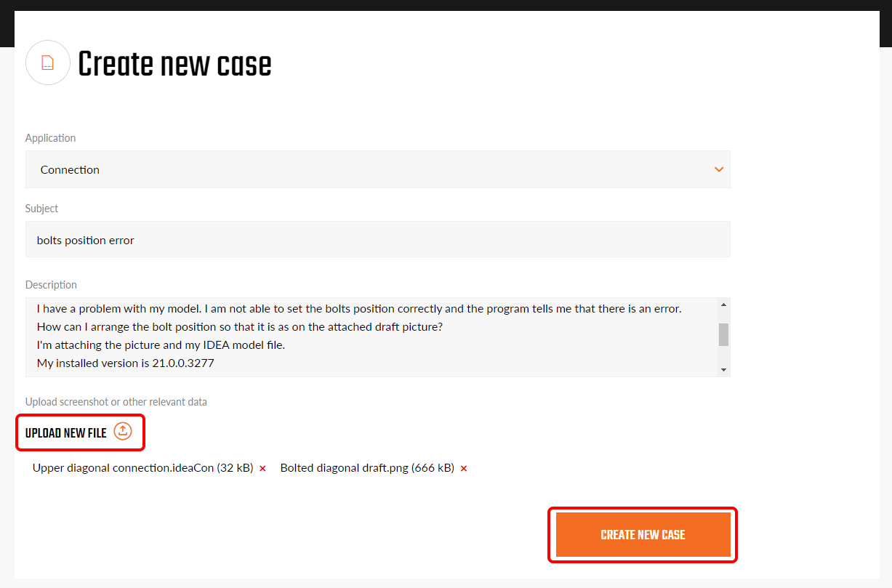Remove the Upper diagonal connection.ideaCon attachment
The height and width of the screenshot is (588, 892).
click(x=262, y=469)
